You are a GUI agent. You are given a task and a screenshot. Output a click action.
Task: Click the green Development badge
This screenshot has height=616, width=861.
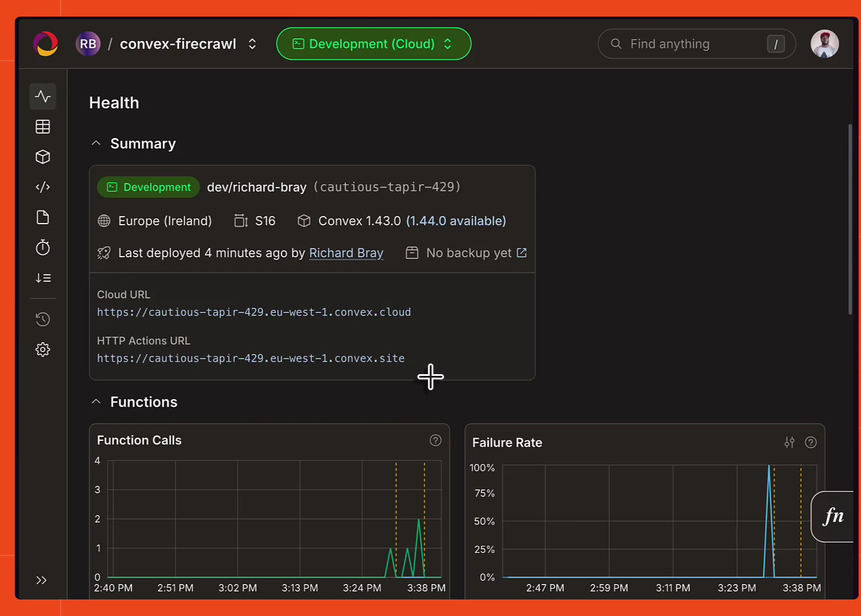pyautogui.click(x=148, y=187)
